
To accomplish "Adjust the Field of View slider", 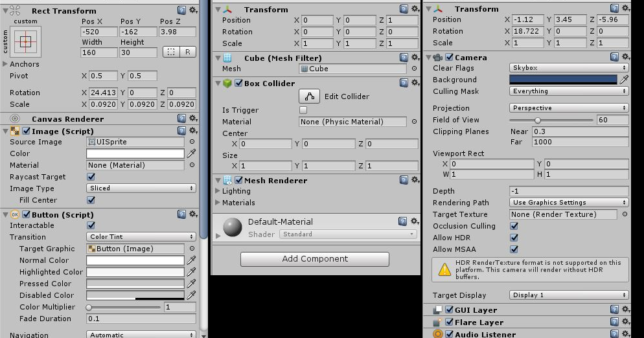I will [x=551, y=120].
